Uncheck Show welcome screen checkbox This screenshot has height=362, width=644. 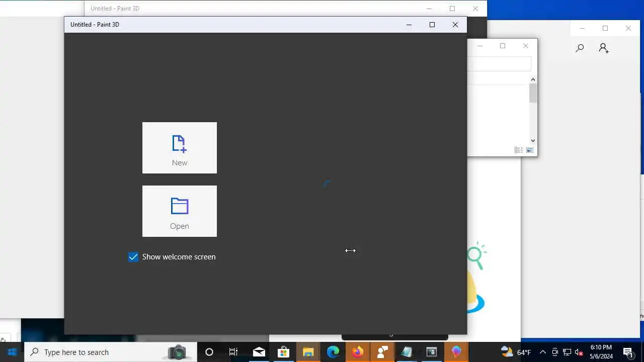[x=133, y=257]
